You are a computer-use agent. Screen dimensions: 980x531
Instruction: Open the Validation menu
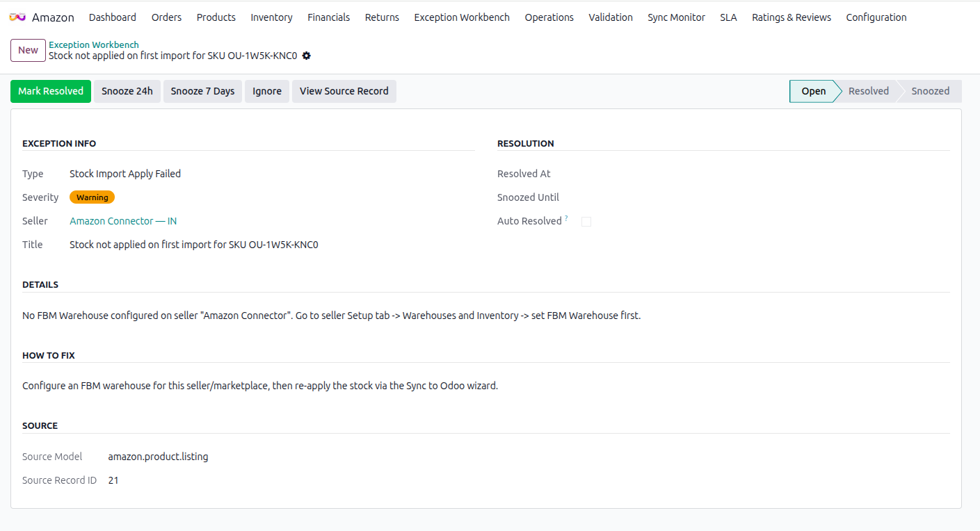(x=611, y=17)
